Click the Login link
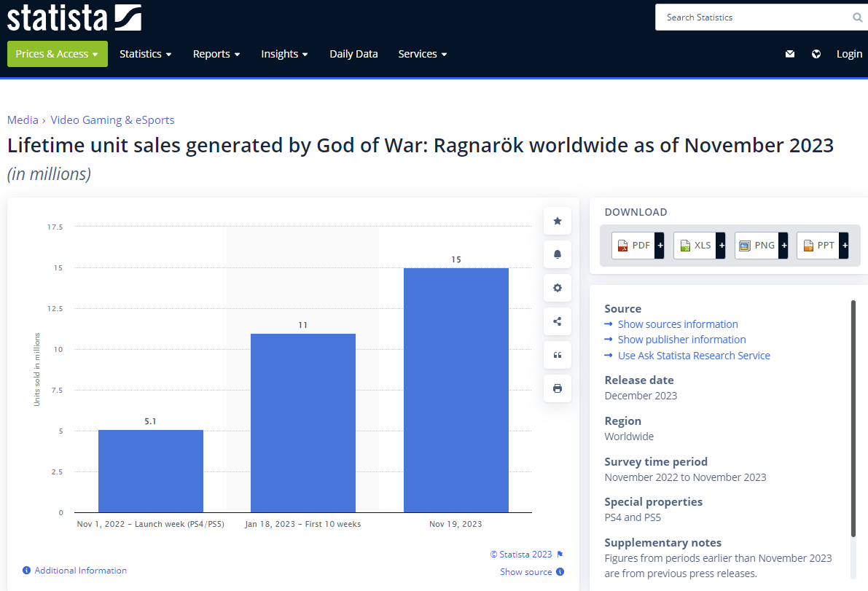The width and height of the screenshot is (868, 591). [849, 54]
